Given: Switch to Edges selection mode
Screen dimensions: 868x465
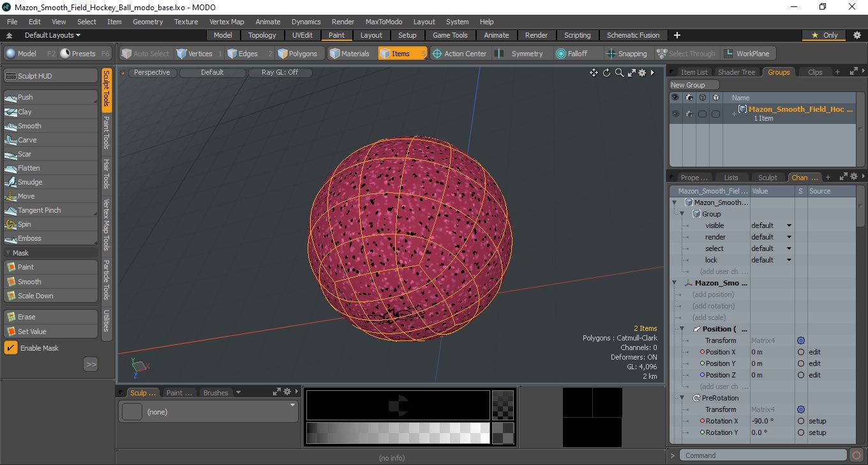Looking at the screenshot, I should tap(249, 54).
